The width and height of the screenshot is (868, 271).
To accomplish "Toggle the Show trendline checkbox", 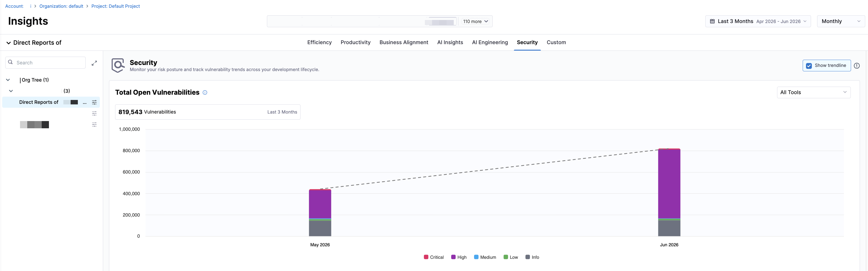I will coord(809,66).
